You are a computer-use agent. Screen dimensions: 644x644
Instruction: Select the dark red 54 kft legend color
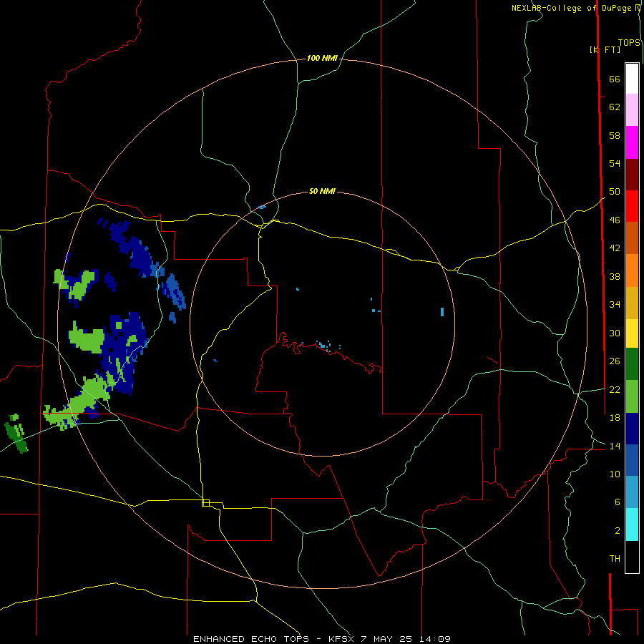(x=632, y=174)
